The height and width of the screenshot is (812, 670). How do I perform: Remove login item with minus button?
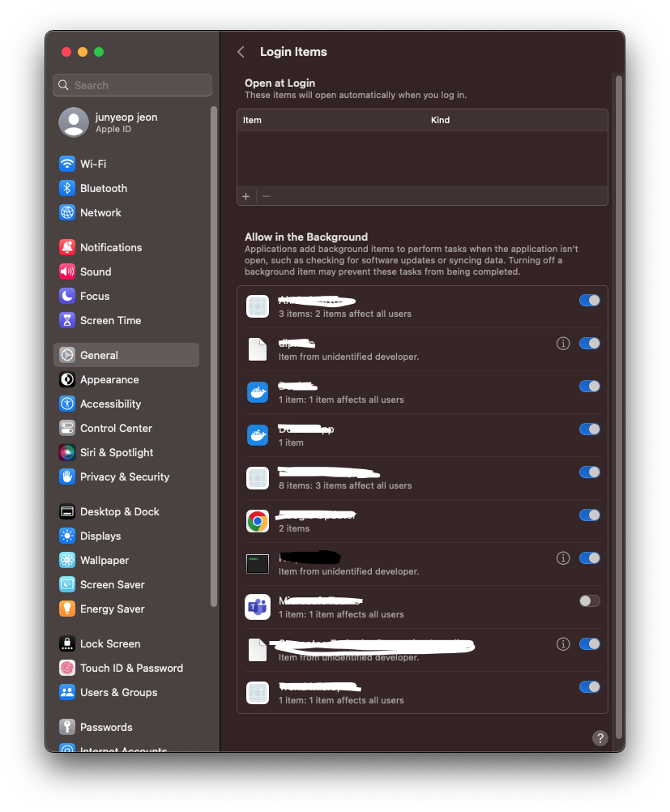[266, 196]
